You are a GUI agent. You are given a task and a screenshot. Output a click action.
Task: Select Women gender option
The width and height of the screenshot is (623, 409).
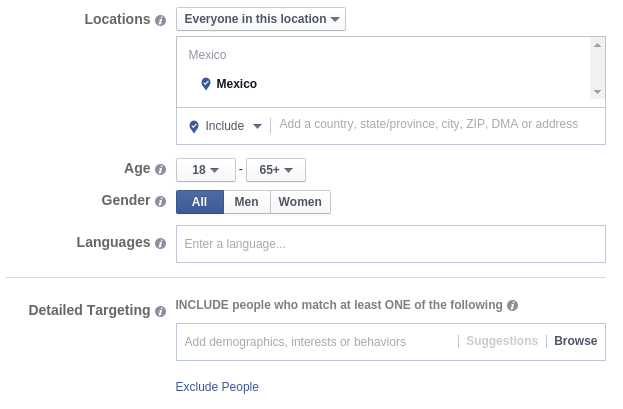tap(300, 202)
